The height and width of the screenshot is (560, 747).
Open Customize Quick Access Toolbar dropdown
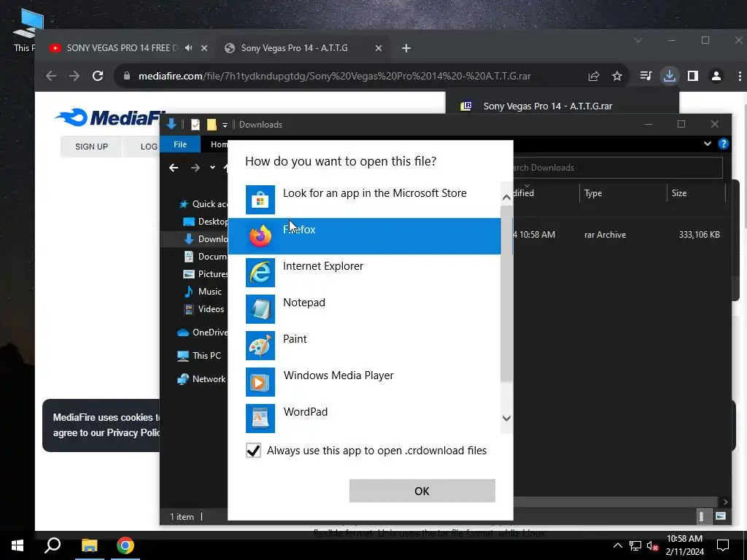225,125
